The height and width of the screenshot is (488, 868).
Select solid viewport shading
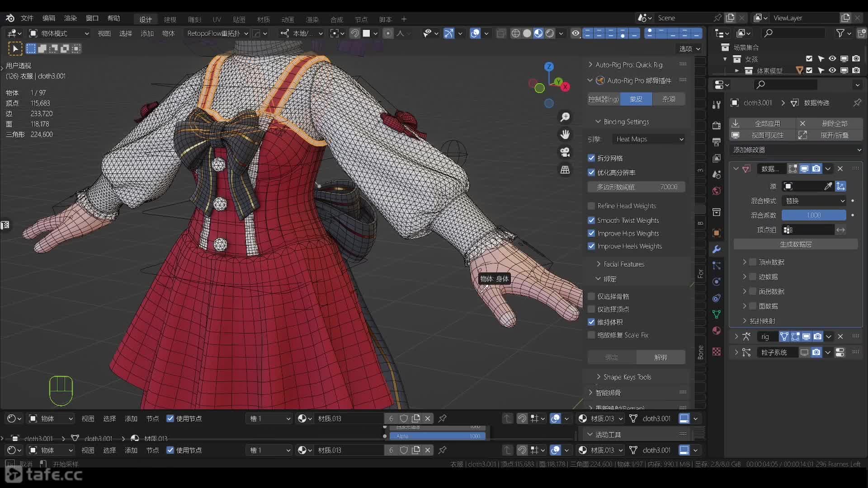(527, 33)
